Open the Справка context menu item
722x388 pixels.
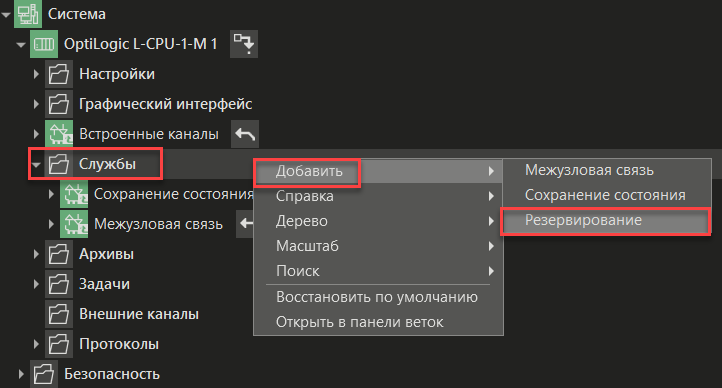coord(378,196)
